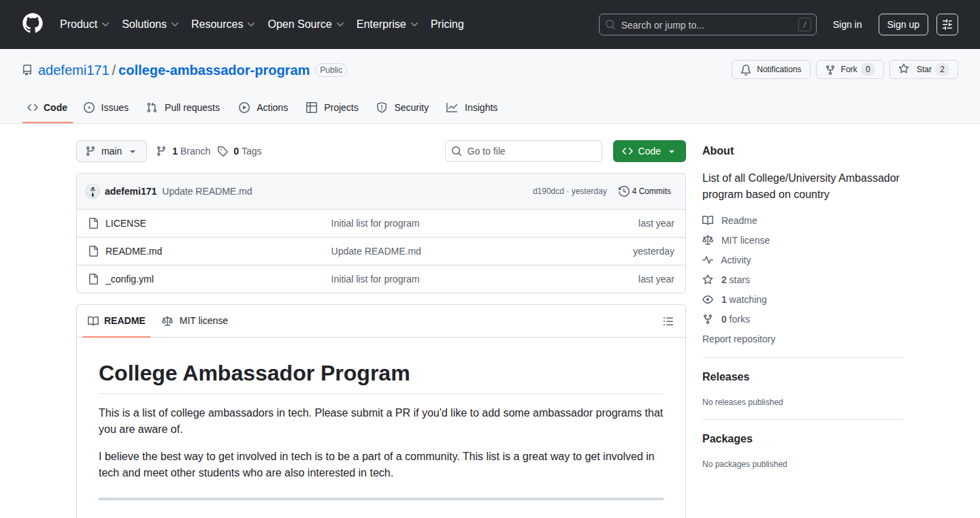Click the README.md row's Update README.md commit

point(376,251)
